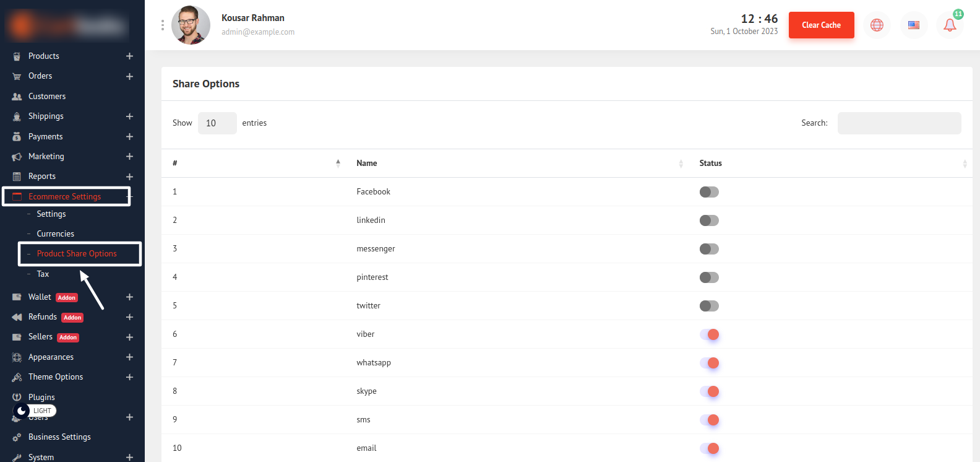The height and width of the screenshot is (462, 980).
Task: Click the Customers sidebar icon
Action: [17, 97]
